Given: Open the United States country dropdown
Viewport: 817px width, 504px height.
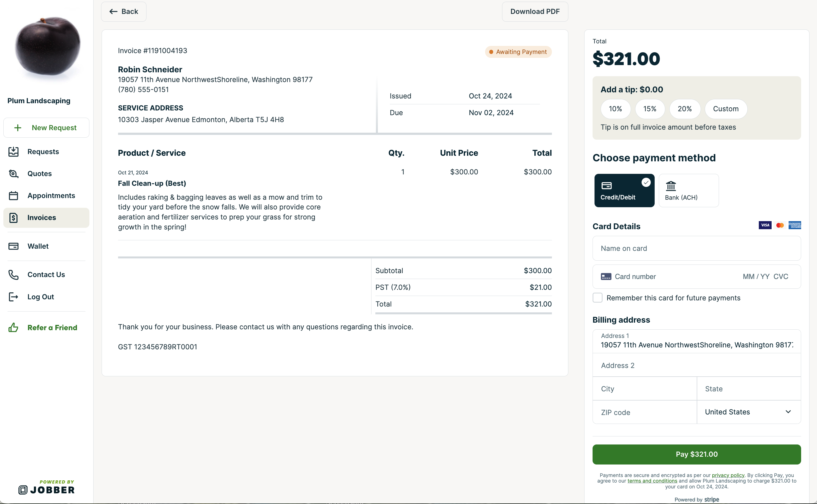Looking at the screenshot, I should click(x=748, y=412).
